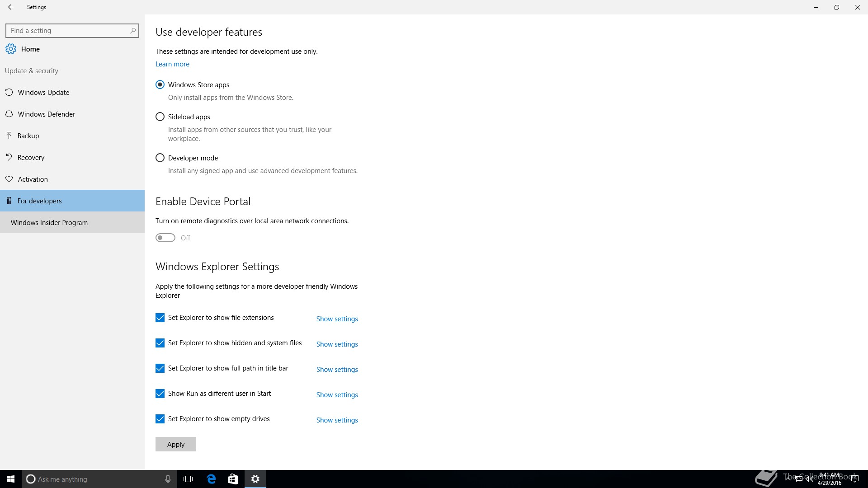Click the Home gear icon
Screen dimensions: 868x488
pos(11,49)
